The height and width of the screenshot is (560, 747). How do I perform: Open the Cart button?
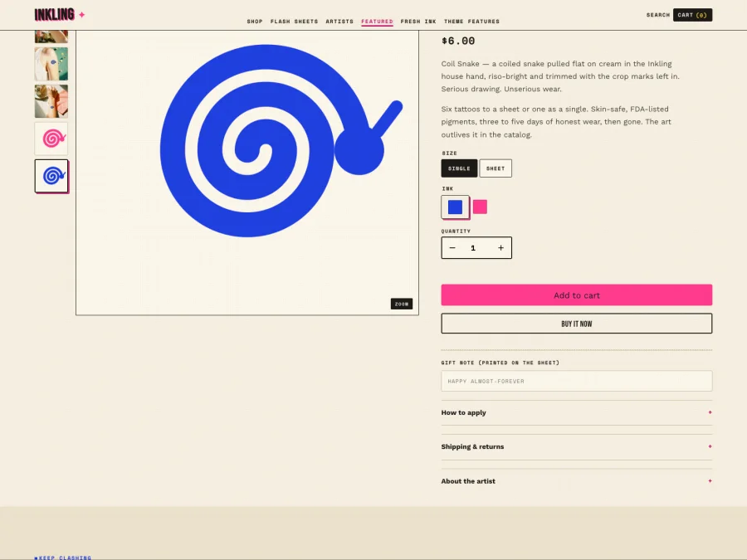692,15
